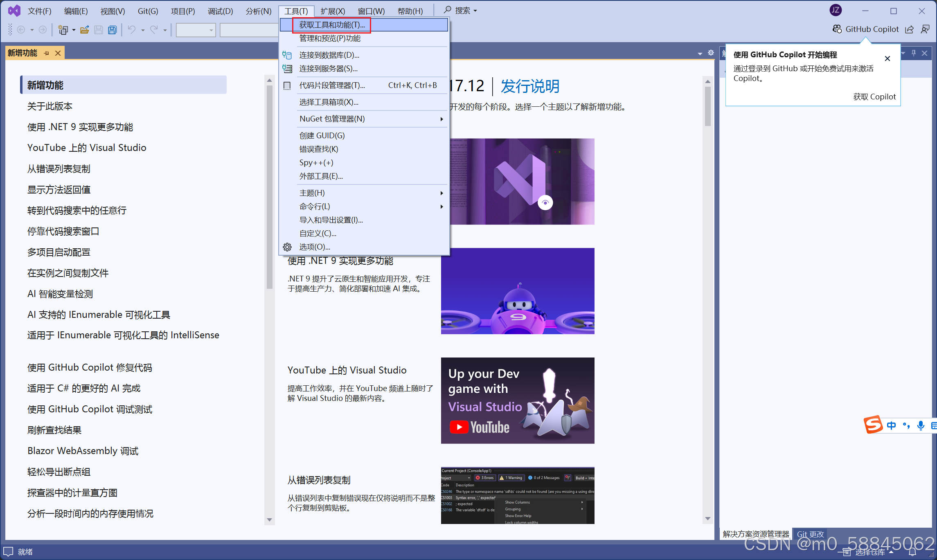The width and height of the screenshot is (937, 560).
Task: Open the search dropdown arrow
Action: tap(475, 11)
